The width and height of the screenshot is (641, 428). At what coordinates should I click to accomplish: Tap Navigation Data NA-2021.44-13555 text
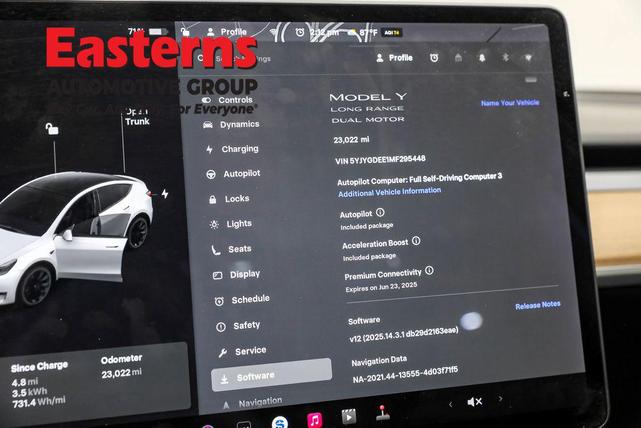click(405, 375)
